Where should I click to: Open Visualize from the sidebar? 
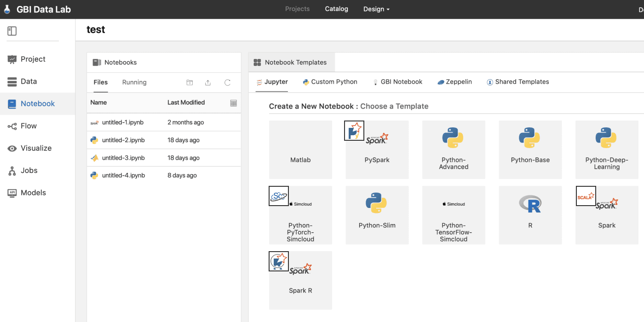[x=30, y=148]
